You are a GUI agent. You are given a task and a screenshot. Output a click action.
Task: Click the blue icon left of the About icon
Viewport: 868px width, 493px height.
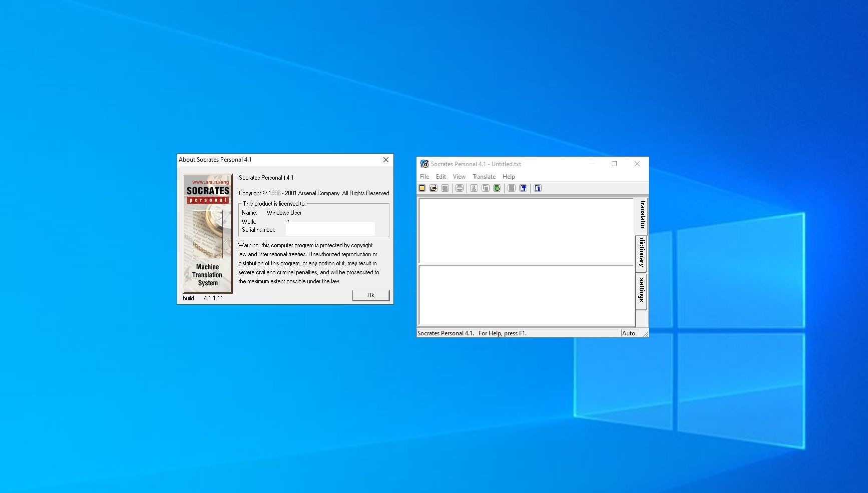click(523, 188)
